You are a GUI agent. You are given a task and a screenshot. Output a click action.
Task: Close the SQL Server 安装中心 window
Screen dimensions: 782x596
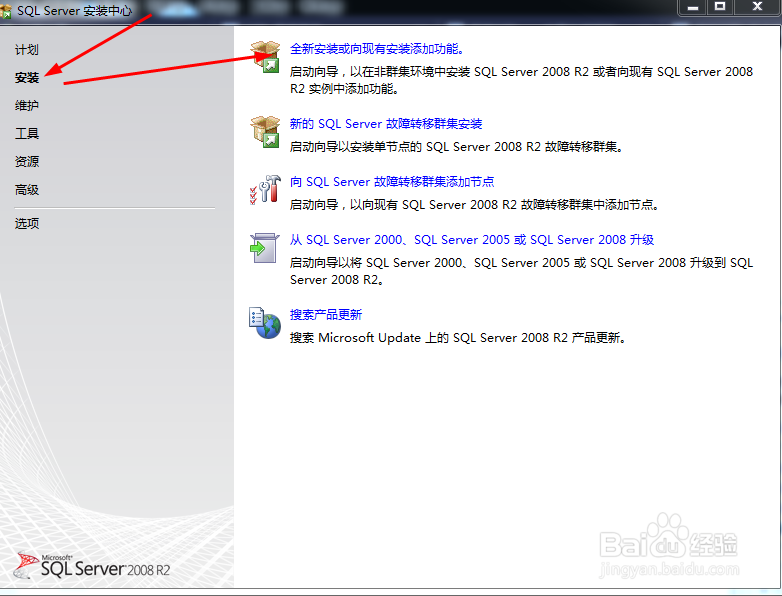[757, 7]
